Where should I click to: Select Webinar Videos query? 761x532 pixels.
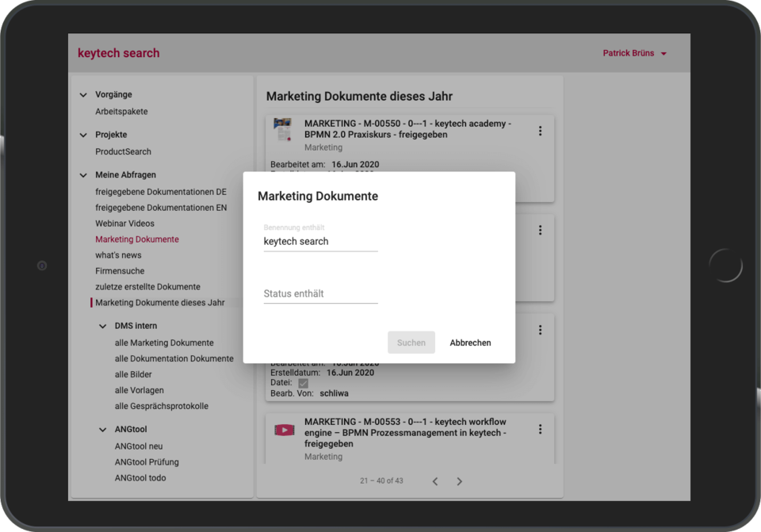[x=124, y=224]
